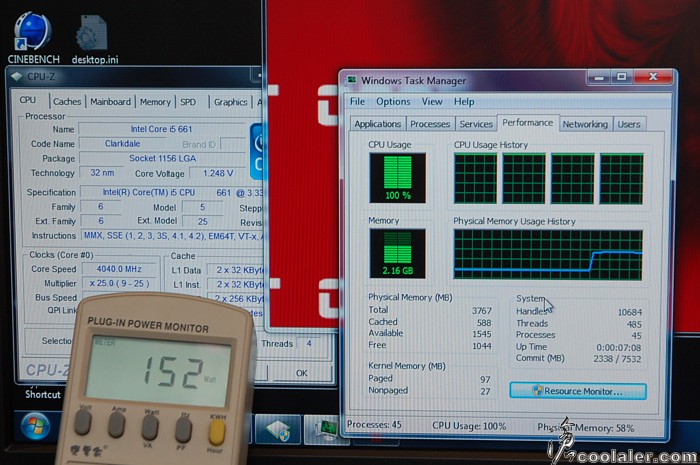Click the fourth CPU Usage History graph

click(x=621, y=179)
